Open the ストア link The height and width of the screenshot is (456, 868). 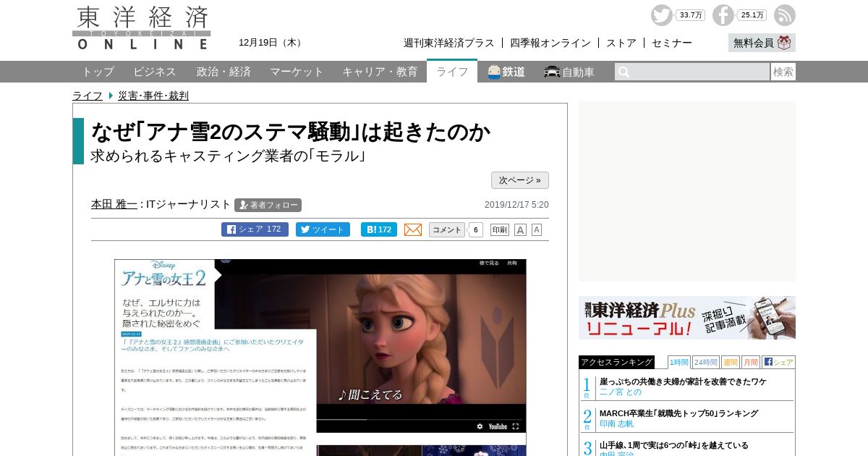pyautogui.click(x=621, y=43)
